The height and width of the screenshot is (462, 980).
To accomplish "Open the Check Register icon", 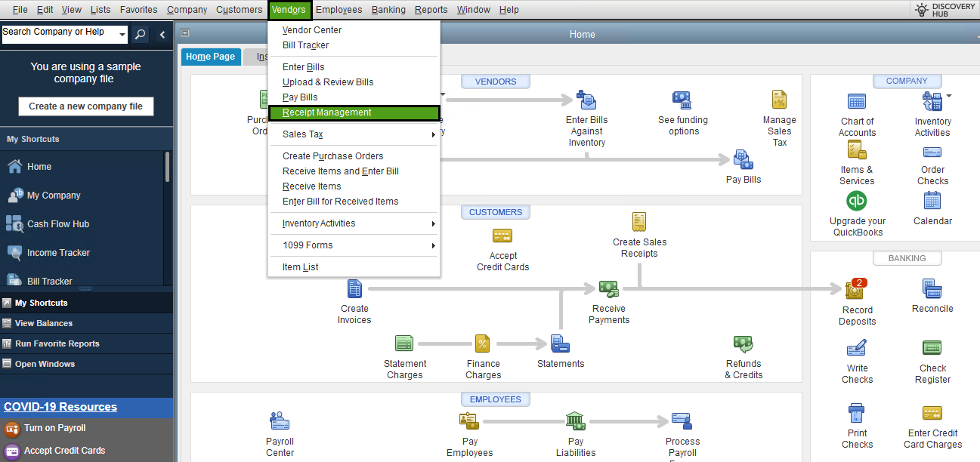I will [x=932, y=348].
